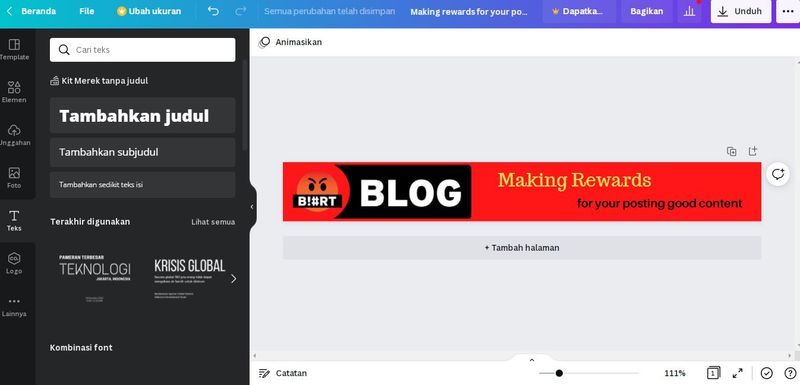Open the Unggahan uploads tab
This screenshot has height=385, width=800.
(x=14, y=135)
